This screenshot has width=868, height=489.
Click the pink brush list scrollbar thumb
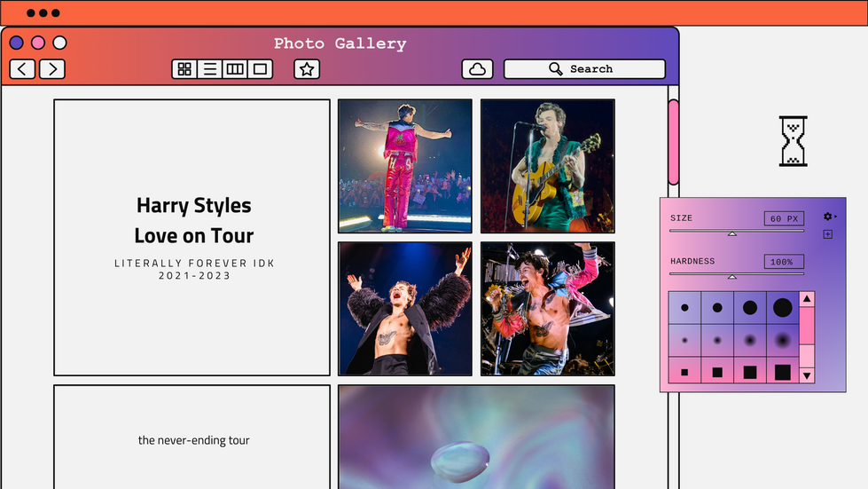(x=807, y=326)
